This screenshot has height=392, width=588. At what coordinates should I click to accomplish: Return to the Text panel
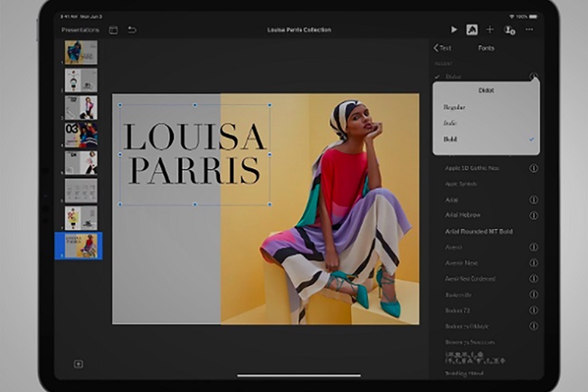(x=442, y=48)
